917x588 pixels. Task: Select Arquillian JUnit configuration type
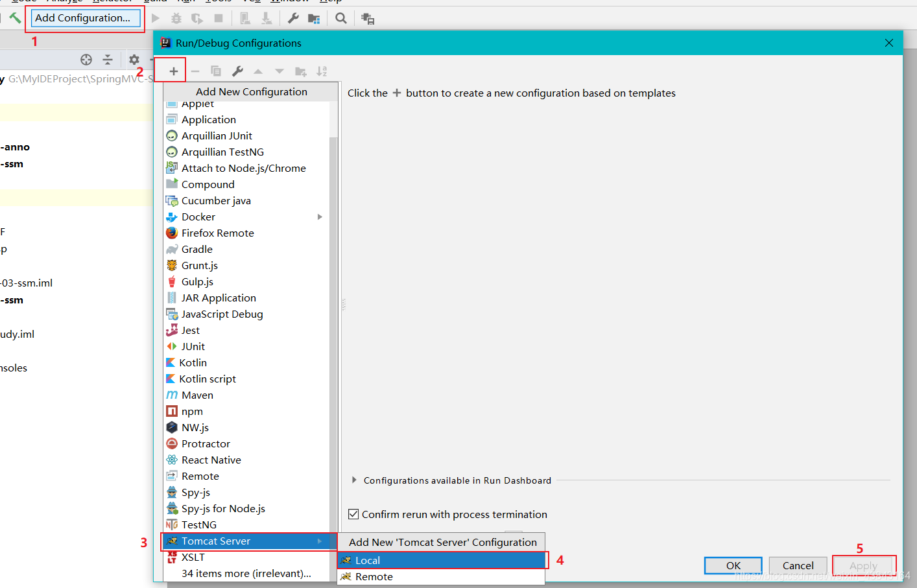(x=246, y=136)
